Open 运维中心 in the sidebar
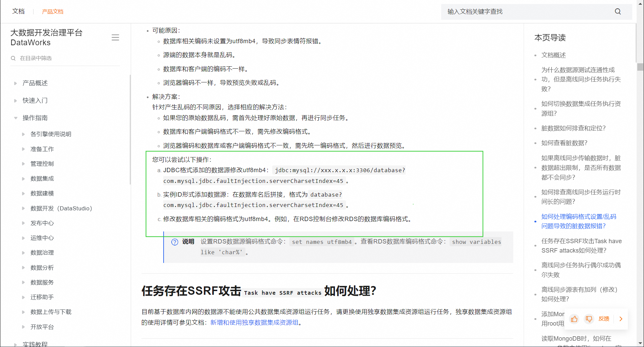The height and width of the screenshot is (347, 644). (x=42, y=238)
